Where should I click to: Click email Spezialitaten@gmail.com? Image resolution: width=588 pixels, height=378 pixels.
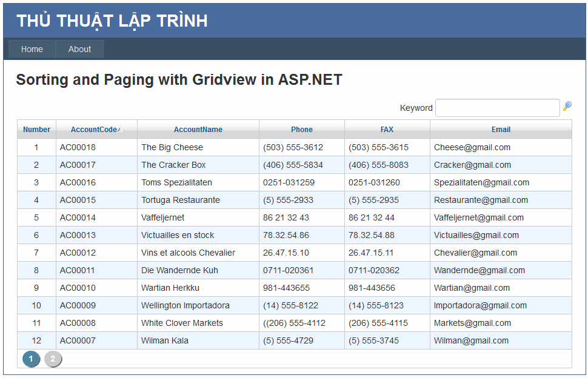[481, 182]
